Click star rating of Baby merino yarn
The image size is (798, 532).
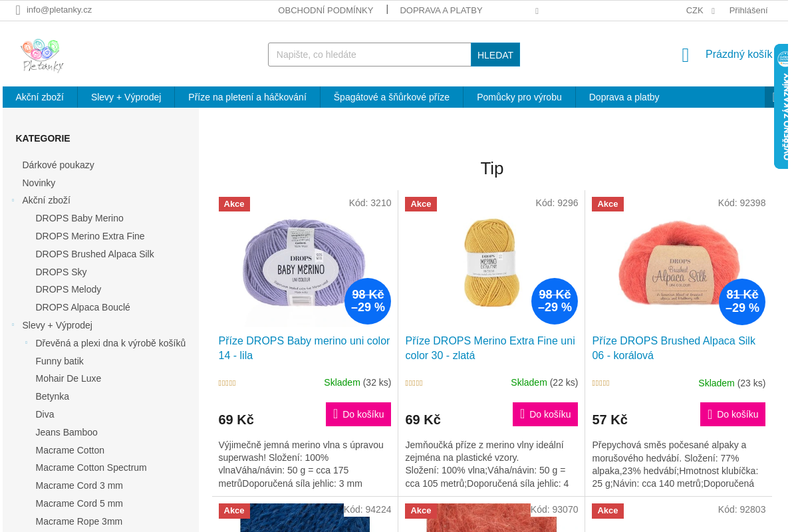point(227,384)
